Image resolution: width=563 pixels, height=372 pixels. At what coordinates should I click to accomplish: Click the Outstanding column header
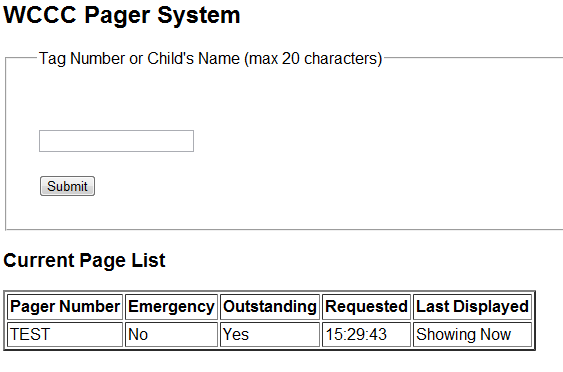tap(270, 307)
